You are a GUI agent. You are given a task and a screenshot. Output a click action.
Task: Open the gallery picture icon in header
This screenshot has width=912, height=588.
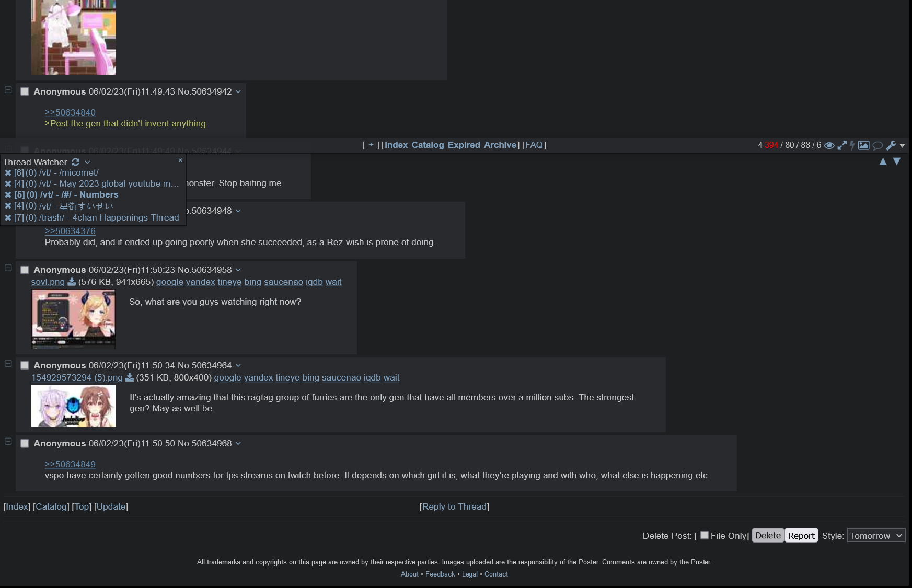pos(864,145)
